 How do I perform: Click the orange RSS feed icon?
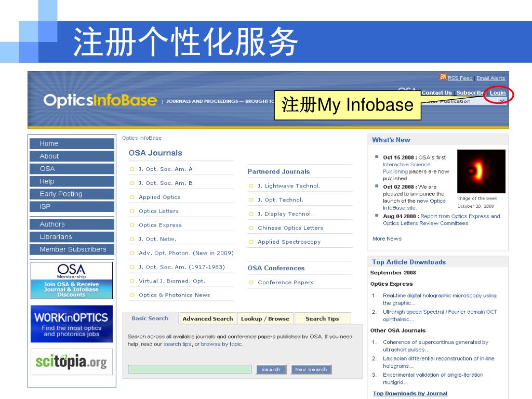pos(443,77)
